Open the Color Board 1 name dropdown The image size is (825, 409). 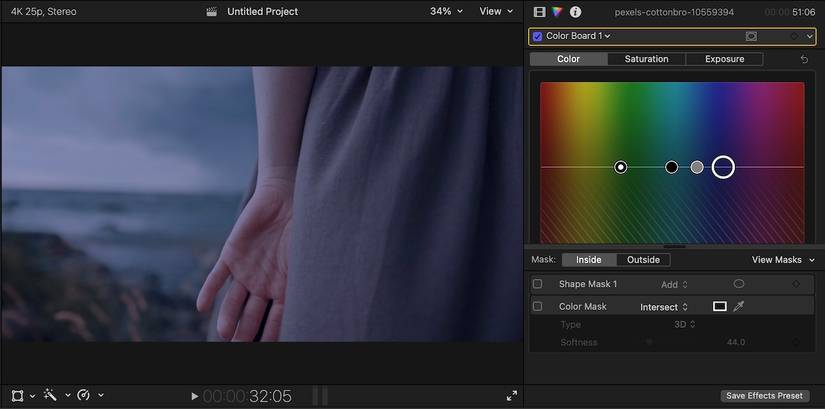point(578,36)
